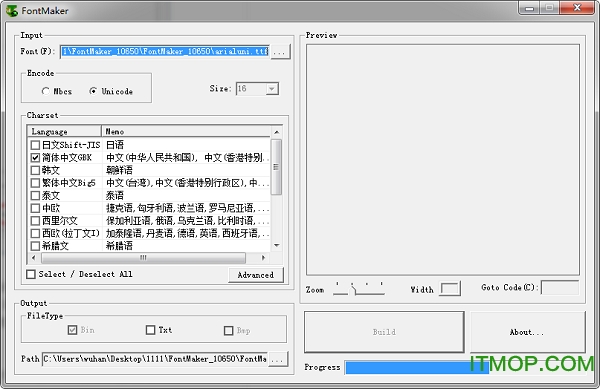This screenshot has width=600, height=389.
Task: Check the 中欧 charset checkbox
Action: point(35,208)
